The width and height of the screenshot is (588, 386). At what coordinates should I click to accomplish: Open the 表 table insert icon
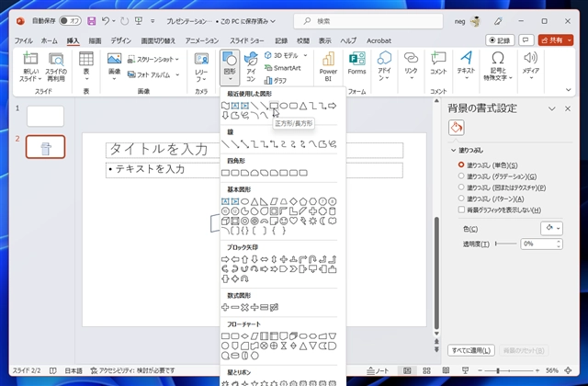coord(85,66)
